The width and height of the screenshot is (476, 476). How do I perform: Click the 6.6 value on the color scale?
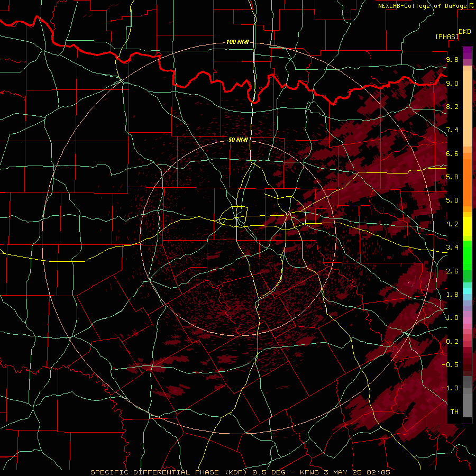tap(452, 153)
